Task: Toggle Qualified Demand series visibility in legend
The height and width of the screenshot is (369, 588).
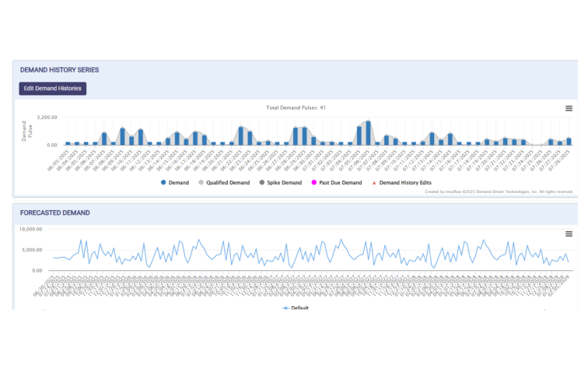Action: point(227,182)
